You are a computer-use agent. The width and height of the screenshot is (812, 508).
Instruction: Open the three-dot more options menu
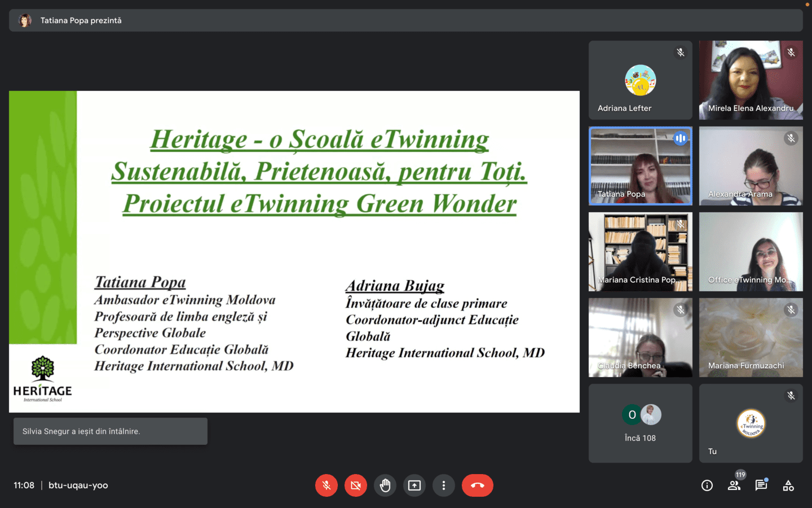(x=444, y=485)
